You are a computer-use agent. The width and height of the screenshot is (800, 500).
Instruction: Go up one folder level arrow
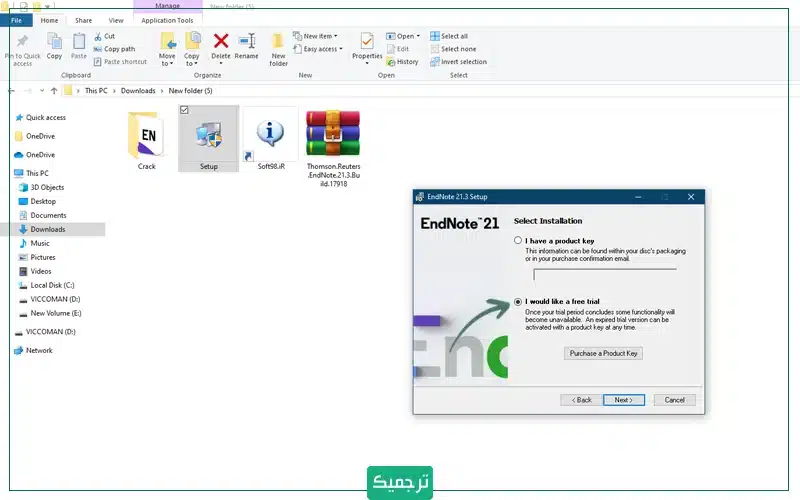tap(54, 91)
